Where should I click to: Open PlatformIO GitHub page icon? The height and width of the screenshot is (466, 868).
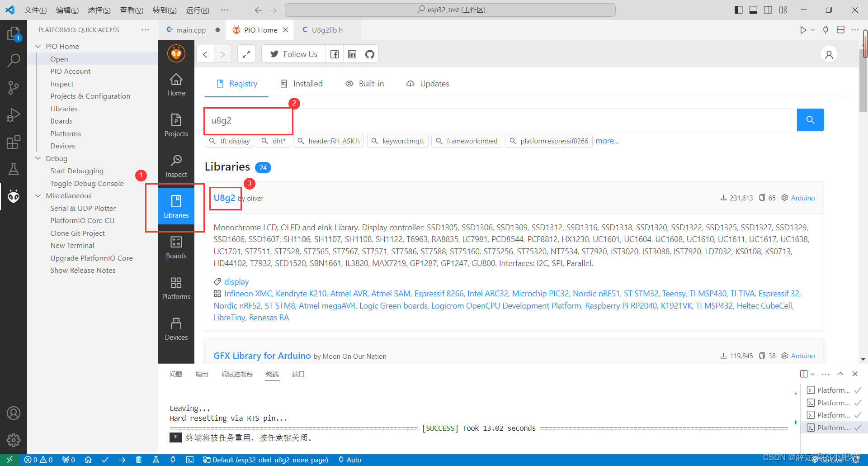(x=370, y=54)
